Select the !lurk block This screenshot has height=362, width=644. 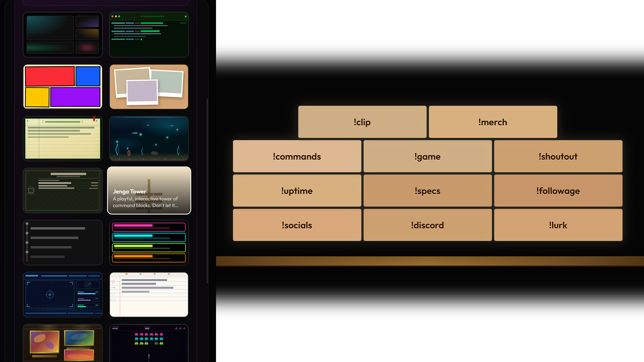558,225
